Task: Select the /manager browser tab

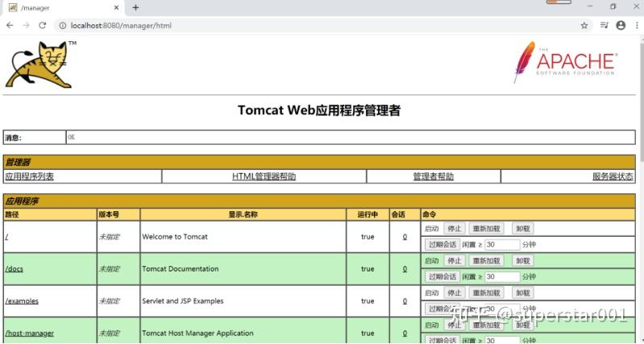Action: click(64, 7)
